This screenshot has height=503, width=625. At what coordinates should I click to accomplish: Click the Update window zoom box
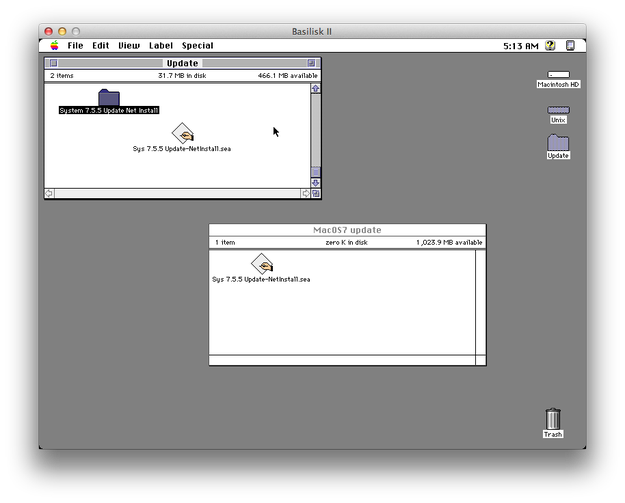311,63
